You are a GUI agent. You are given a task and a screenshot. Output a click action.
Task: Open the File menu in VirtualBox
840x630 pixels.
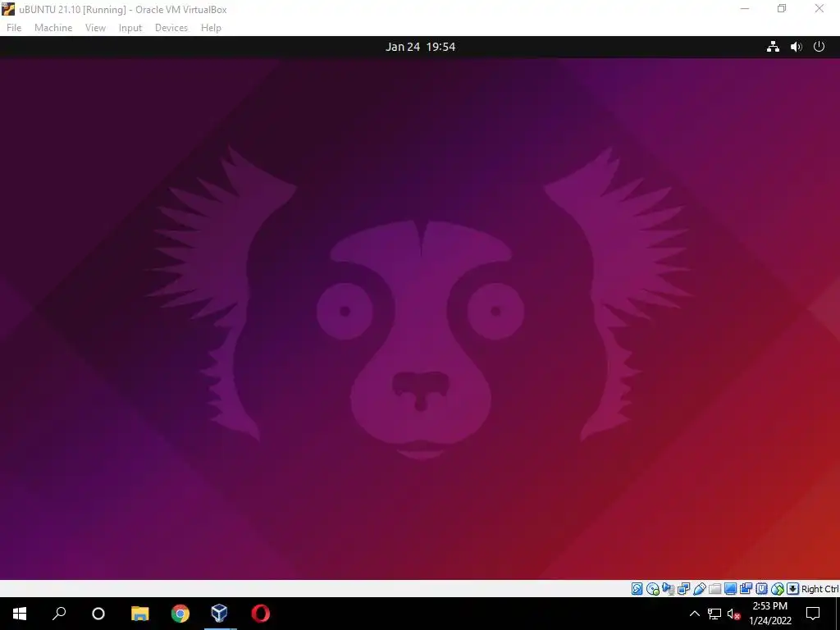[14, 28]
